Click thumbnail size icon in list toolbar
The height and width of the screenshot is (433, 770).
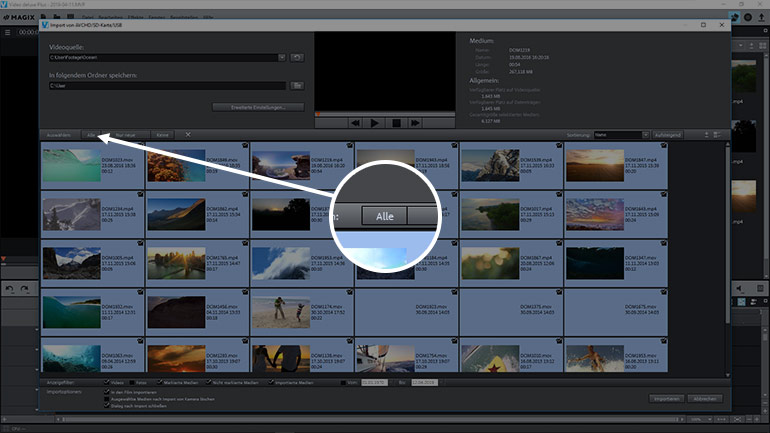coord(706,135)
